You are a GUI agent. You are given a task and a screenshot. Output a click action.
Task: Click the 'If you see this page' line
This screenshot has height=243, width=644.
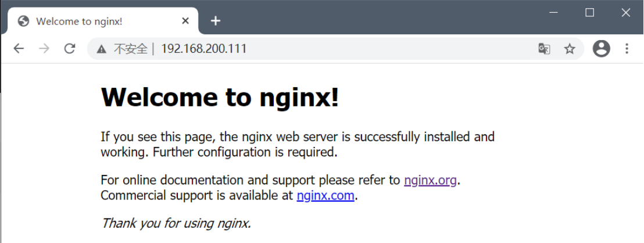click(298, 137)
